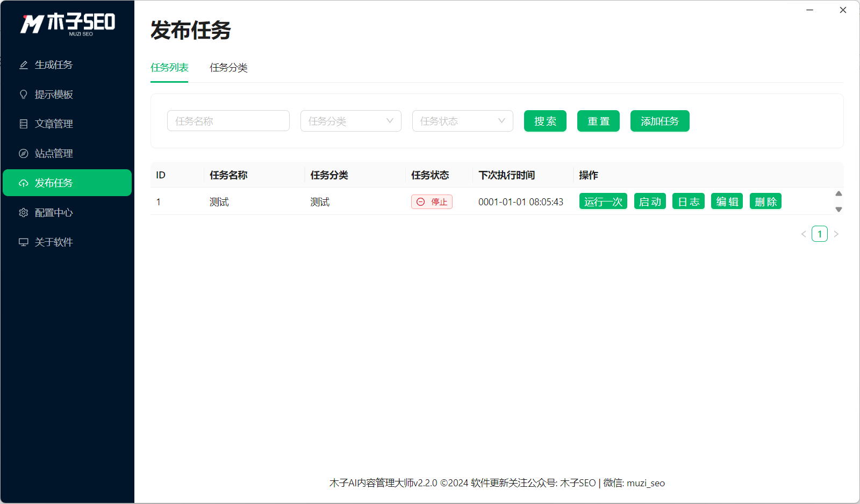Open 关于软件 sidebar entry
The image size is (860, 504).
tap(67, 242)
